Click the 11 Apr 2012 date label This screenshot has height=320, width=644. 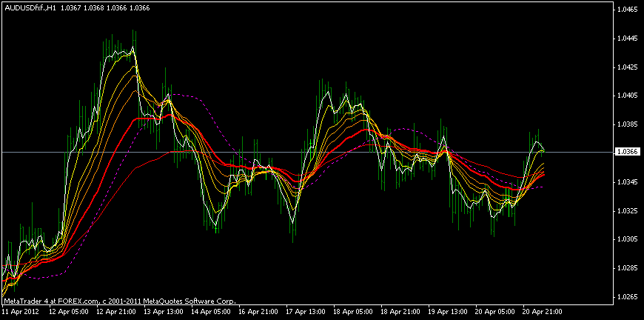tap(20, 313)
